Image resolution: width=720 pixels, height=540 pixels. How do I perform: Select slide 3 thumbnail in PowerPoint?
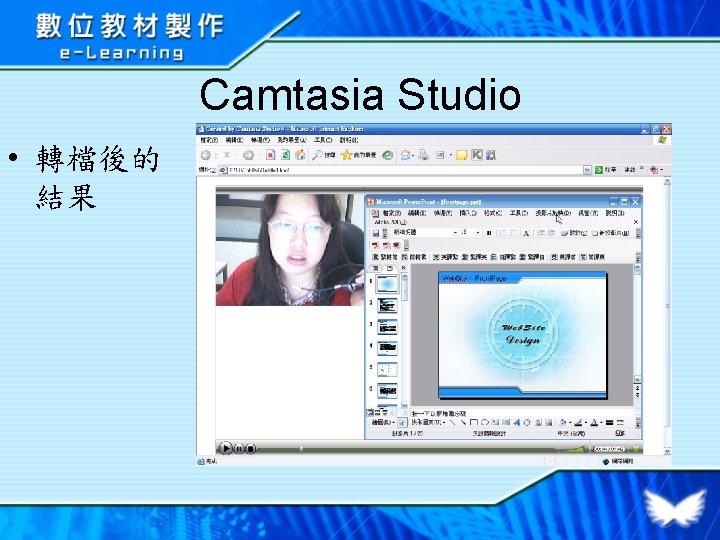[x=387, y=327]
